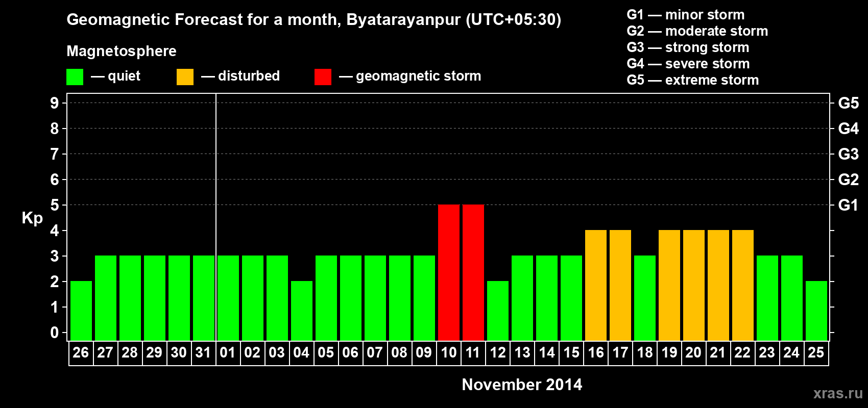Click date cell 13 on the axis
This screenshot has height=408, width=868.
522,353
